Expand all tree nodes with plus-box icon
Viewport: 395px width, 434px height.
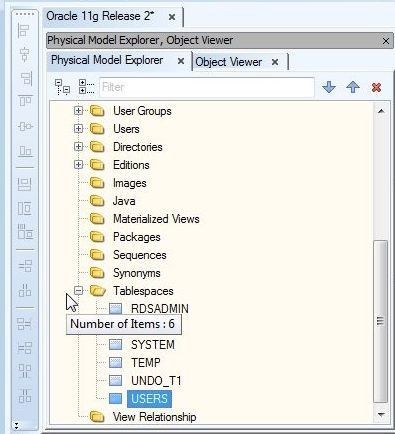tap(86, 87)
